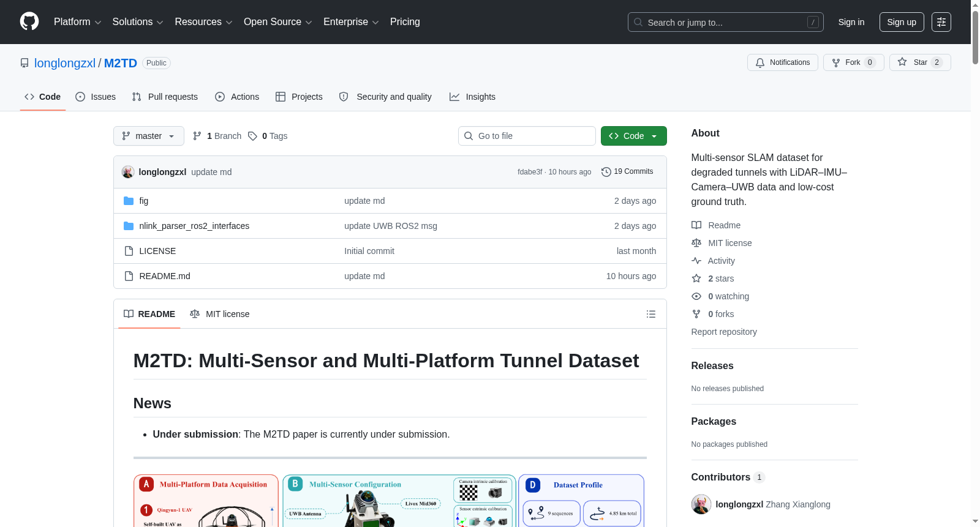Click the repository icon before longlongzxl
This screenshot has width=980, height=527.
pyautogui.click(x=24, y=63)
